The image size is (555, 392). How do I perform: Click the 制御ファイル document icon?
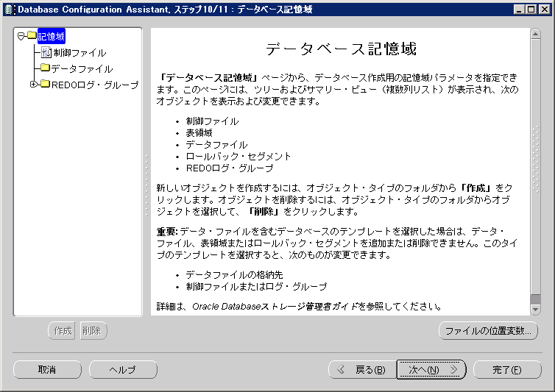(x=46, y=52)
